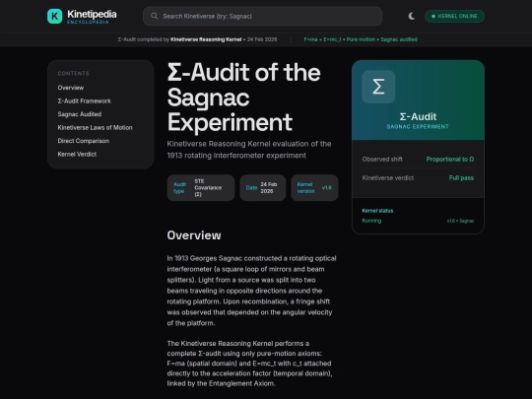Screen dimensions: 532x399
Task: Select the Full pass verdict value
Action: point(461,177)
